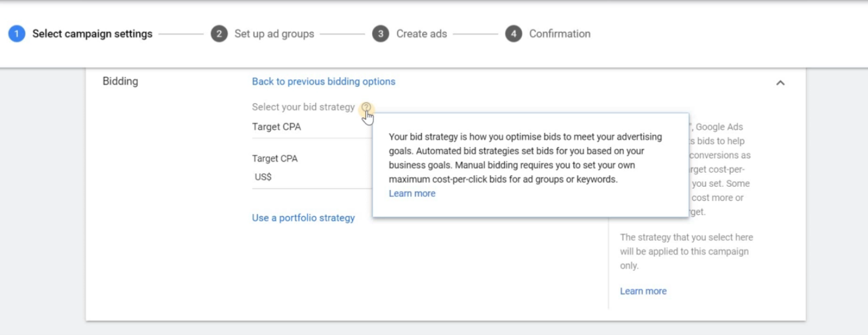
Task: Jump to the Confirmation step
Action: (559, 34)
